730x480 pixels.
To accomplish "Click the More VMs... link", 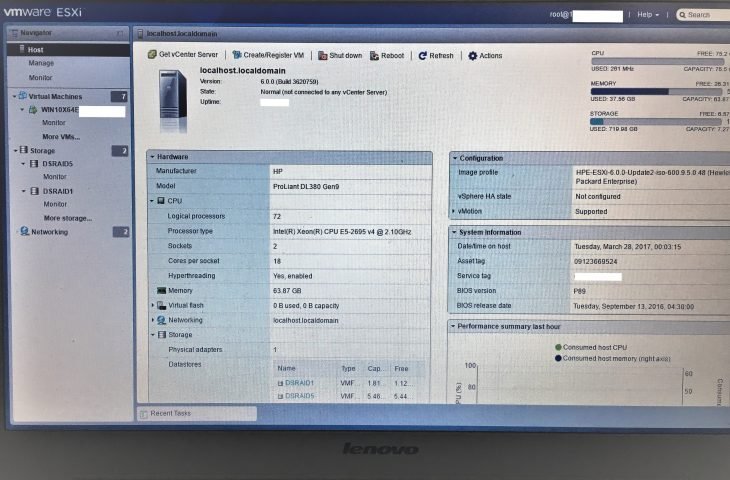I will pyautogui.click(x=60, y=136).
